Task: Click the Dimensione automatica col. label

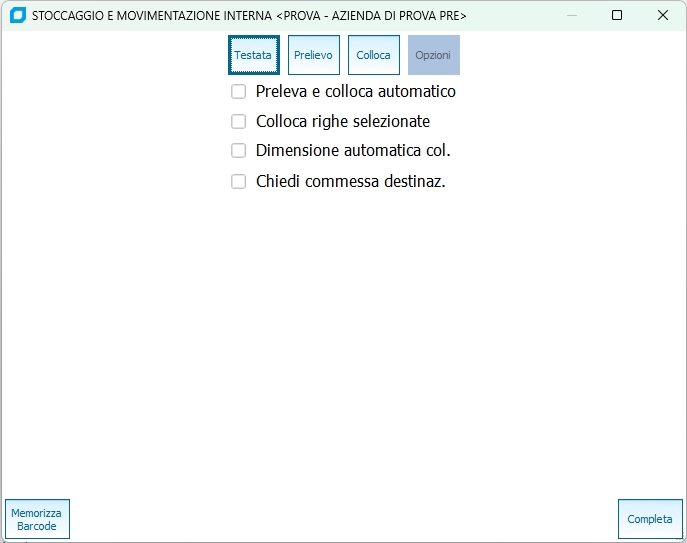Action: tap(353, 150)
